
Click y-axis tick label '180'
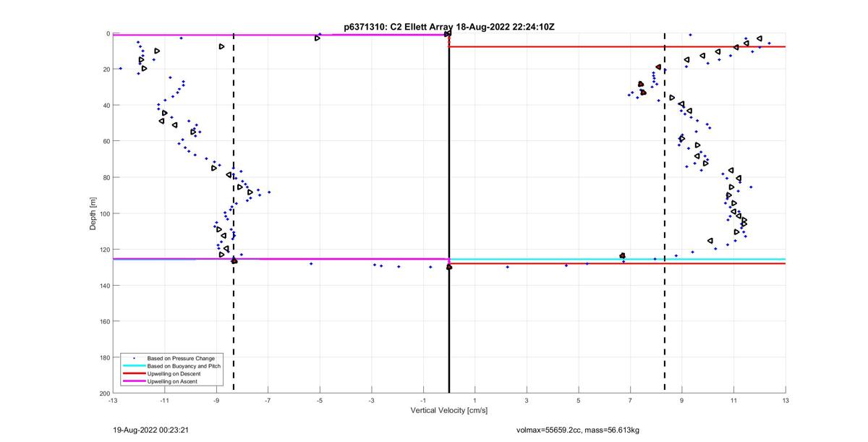103,357
